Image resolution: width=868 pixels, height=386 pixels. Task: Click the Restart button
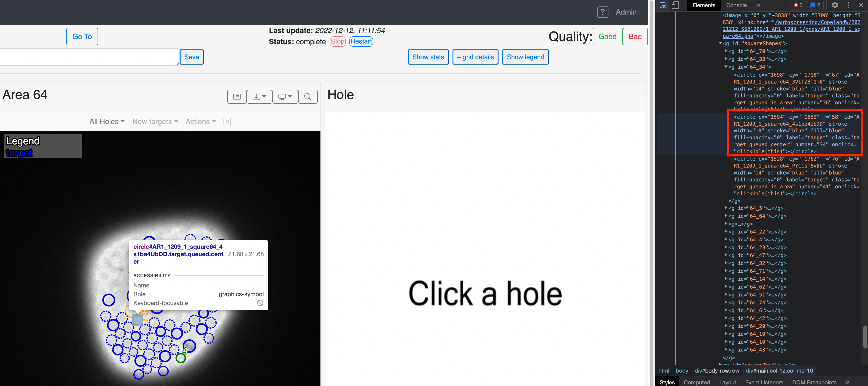[x=361, y=41]
